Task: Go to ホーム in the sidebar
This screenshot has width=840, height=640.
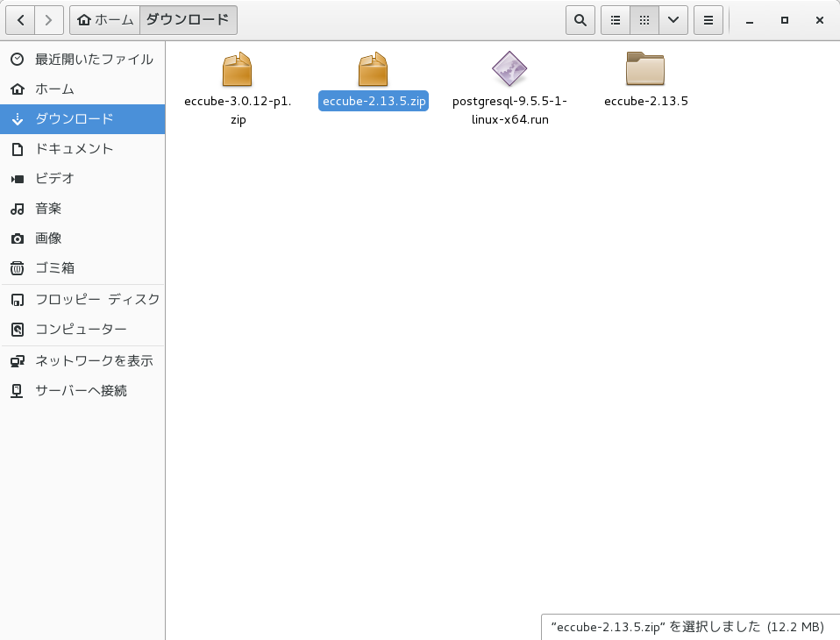Action: pyautogui.click(x=82, y=89)
